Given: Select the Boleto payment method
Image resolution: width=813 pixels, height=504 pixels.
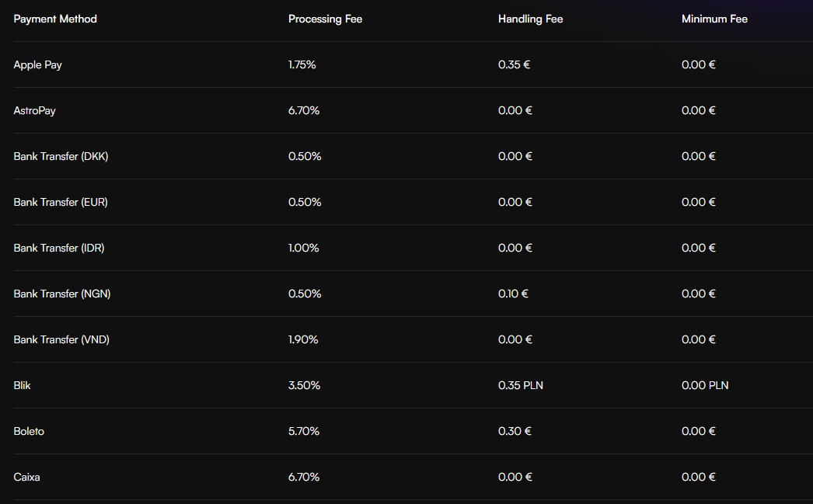Looking at the screenshot, I should [x=29, y=431].
